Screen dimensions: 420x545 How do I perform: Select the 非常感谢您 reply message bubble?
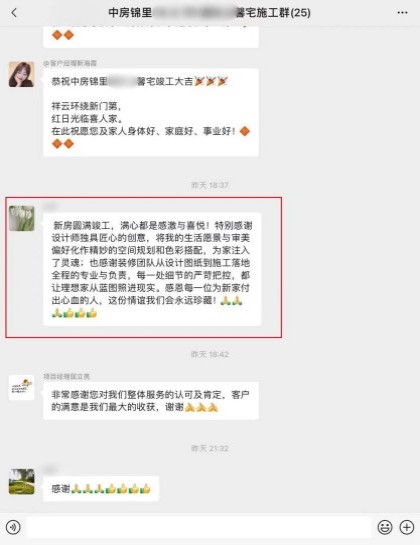(151, 401)
